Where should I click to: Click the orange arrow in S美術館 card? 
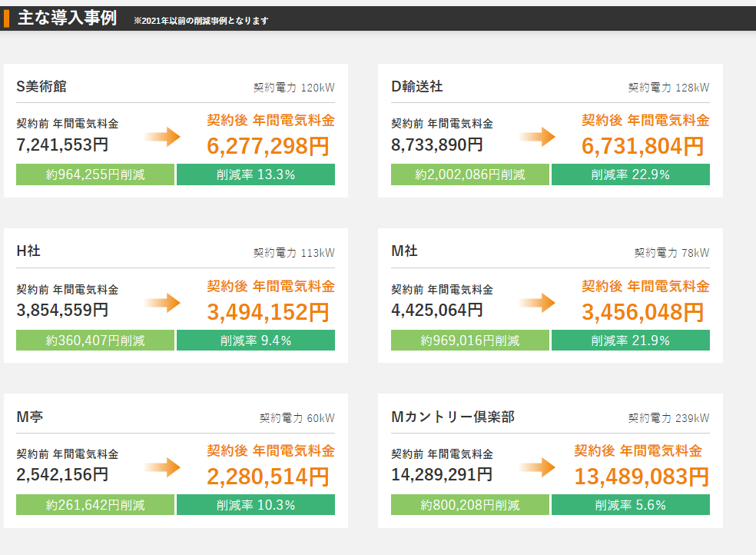pyautogui.click(x=162, y=137)
